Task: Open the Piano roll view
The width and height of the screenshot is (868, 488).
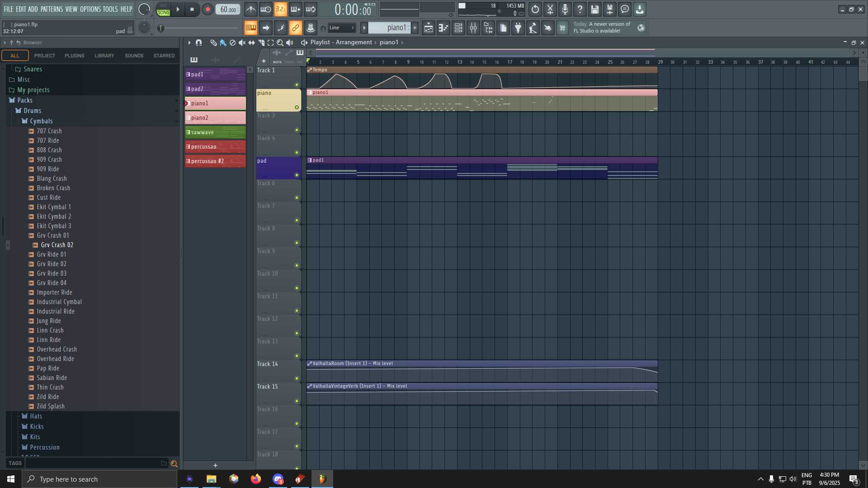Action: pyautogui.click(x=443, y=28)
